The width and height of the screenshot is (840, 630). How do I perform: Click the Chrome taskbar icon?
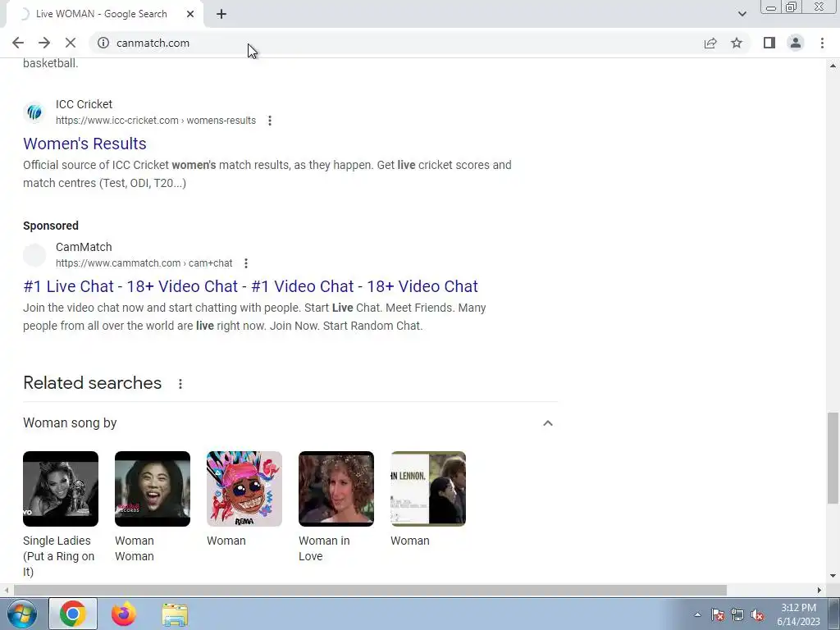coord(73,614)
